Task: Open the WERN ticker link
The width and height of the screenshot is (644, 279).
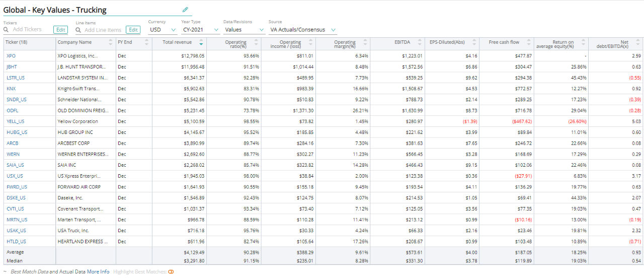Action: pyautogui.click(x=13, y=154)
